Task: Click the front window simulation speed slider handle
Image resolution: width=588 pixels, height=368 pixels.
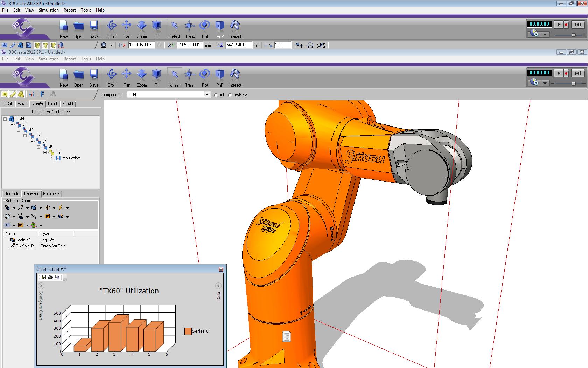Action: tap(573, 84)
